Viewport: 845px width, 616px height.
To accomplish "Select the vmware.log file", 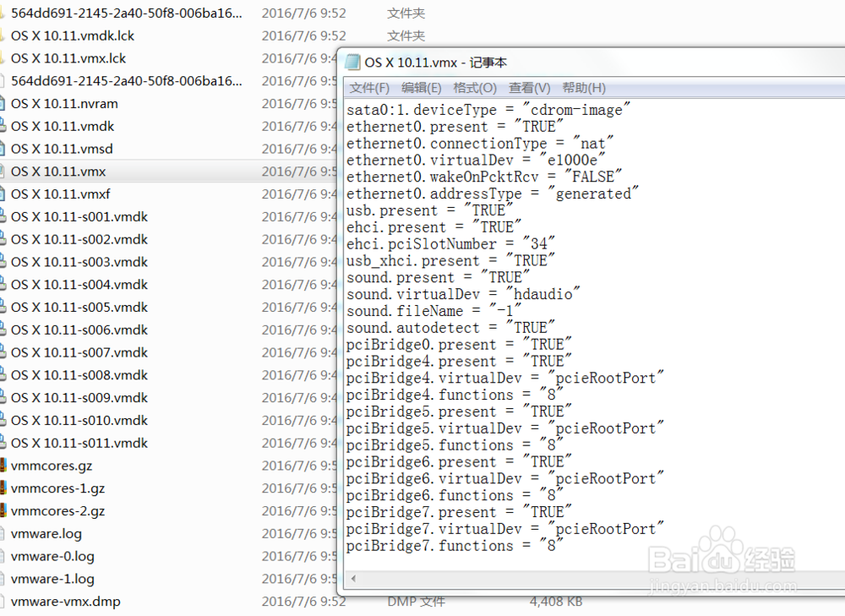I will (x=46, y=533).
